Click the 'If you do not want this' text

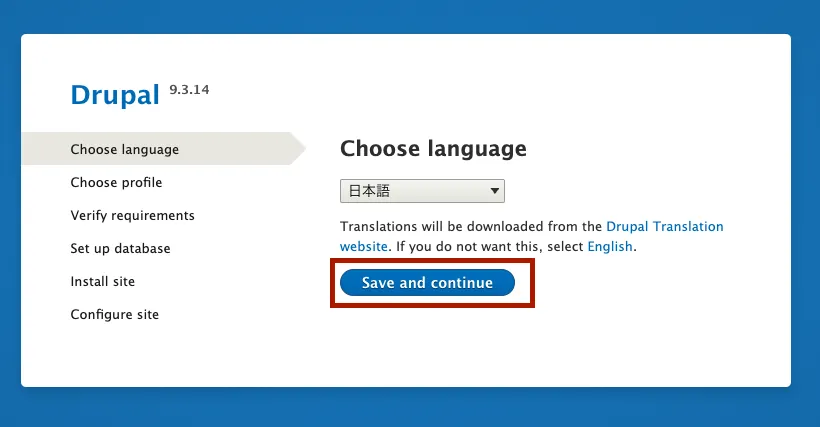pyautogui.click(x=470, y=246)
